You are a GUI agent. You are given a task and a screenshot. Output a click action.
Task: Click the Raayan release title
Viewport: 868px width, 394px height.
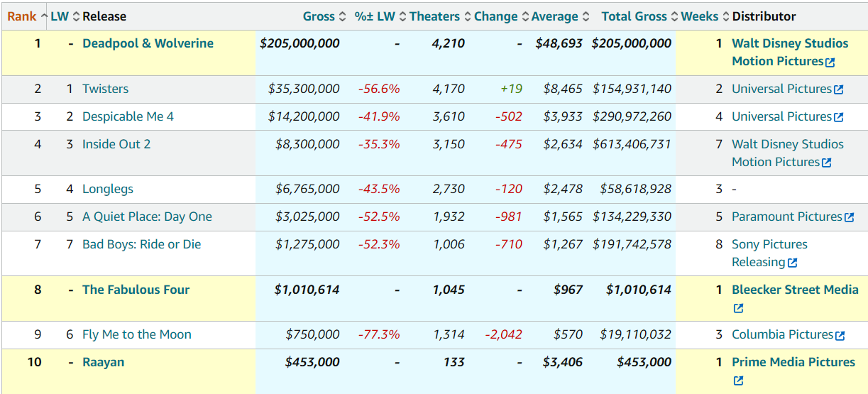click(103, 362)
